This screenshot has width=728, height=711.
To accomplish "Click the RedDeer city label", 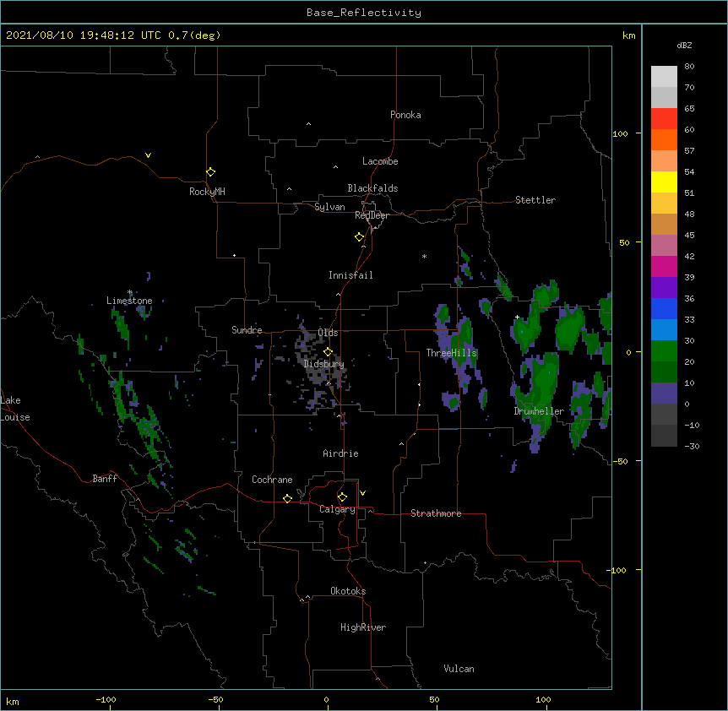I will (x=372, y=215).
